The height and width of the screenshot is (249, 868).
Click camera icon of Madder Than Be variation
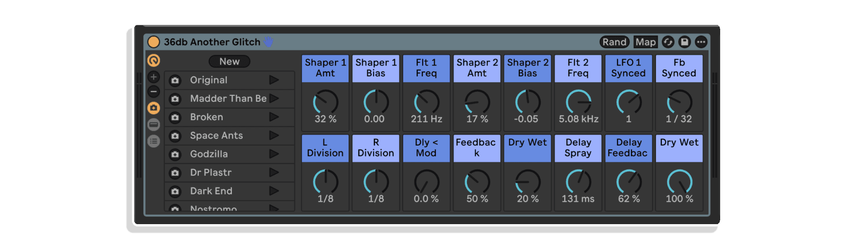(175, 99)
